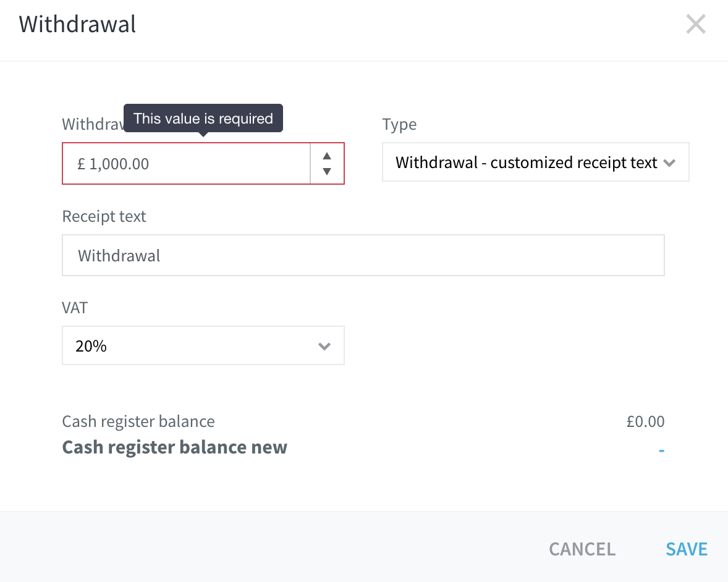This screenshot has height=582, width=728.
Task: Close the Withdrawal dialog with the X
Action: click(695, 24)
